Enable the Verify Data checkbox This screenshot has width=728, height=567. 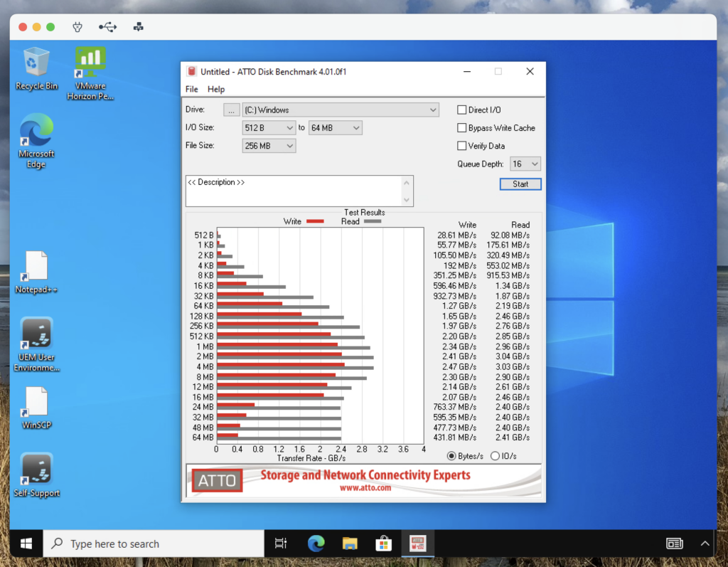click(x=462, y=146)
